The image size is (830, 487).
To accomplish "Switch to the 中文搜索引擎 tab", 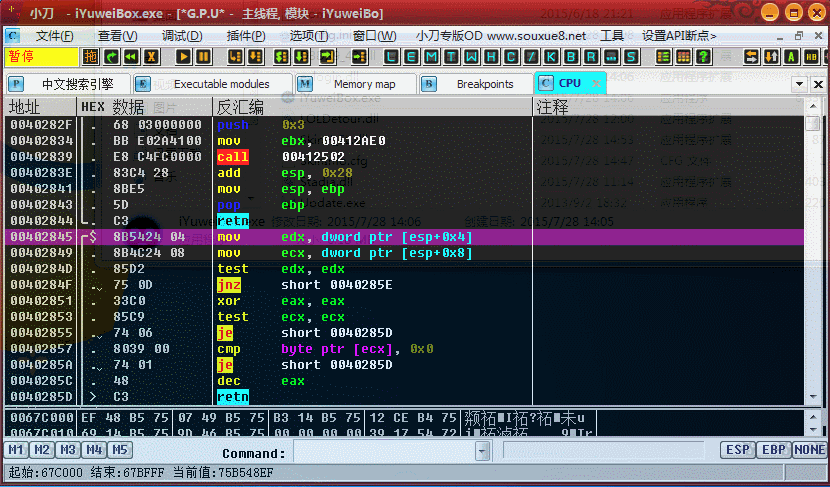I will pos(69,84).
